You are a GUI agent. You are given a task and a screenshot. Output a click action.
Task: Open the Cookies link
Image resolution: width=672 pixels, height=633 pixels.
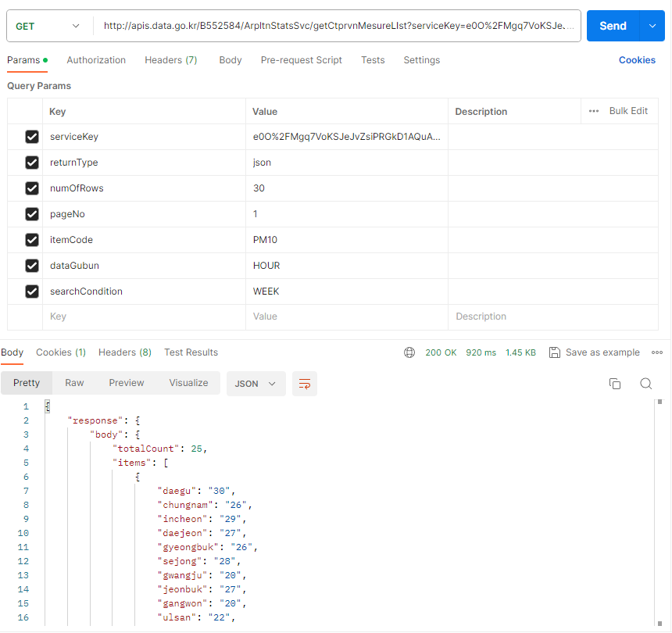637,60
